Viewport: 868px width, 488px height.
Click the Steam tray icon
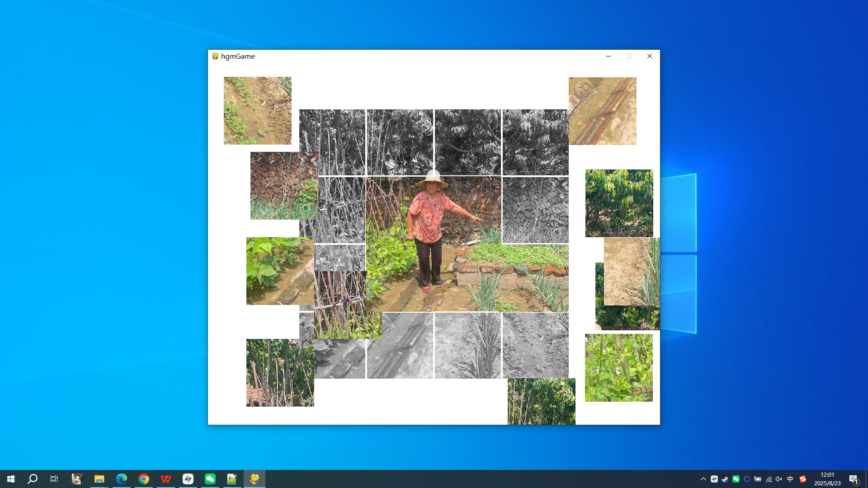[x=725, y=479]
